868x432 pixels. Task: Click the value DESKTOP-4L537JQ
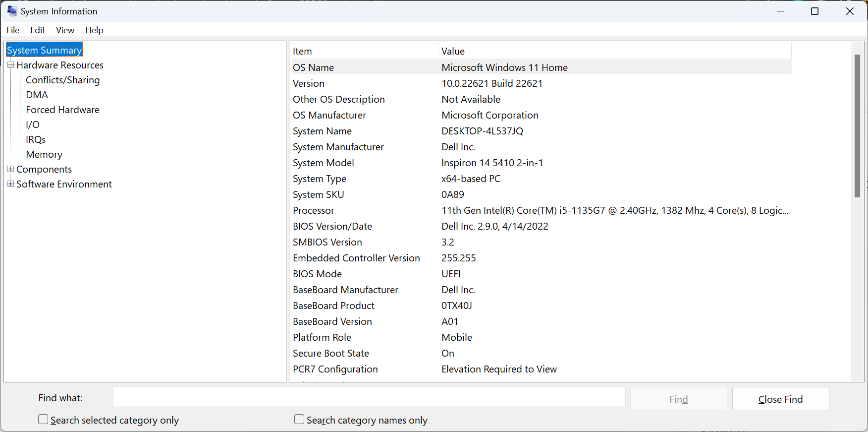point(483,131)
